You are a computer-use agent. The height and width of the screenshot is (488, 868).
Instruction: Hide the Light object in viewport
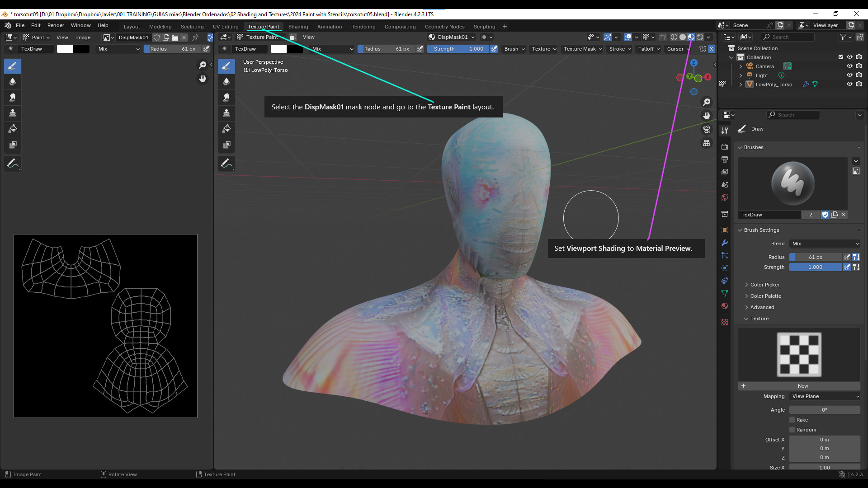(x=849, y=75)
